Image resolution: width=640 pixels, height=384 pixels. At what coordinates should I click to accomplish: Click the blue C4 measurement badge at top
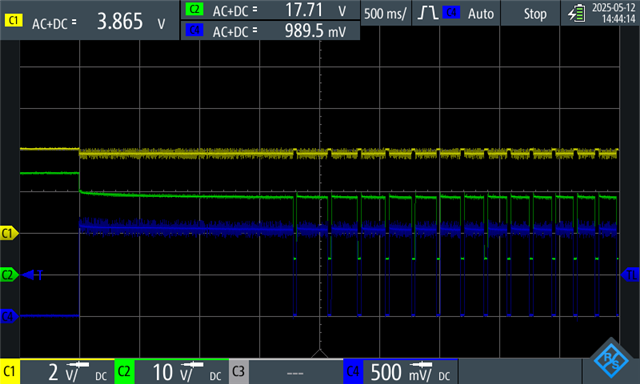point(194,30)
